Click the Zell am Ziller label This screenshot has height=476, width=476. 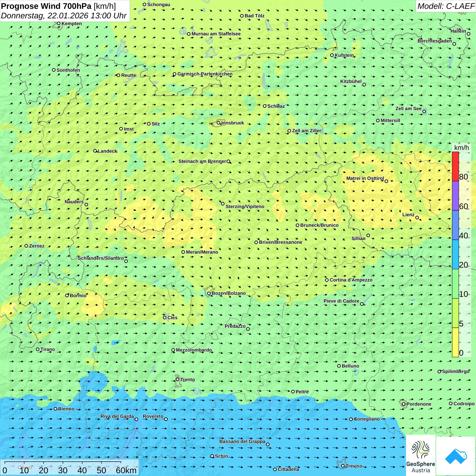(307, 131)
